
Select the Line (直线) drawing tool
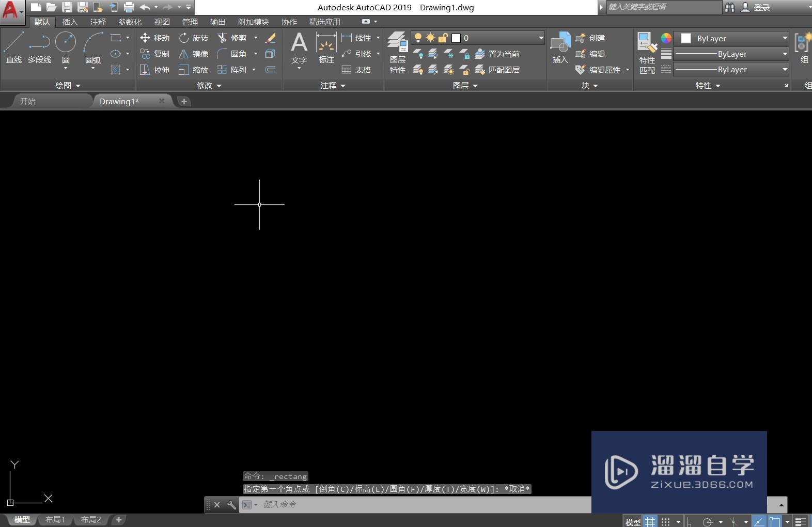(x=14, y=46)
